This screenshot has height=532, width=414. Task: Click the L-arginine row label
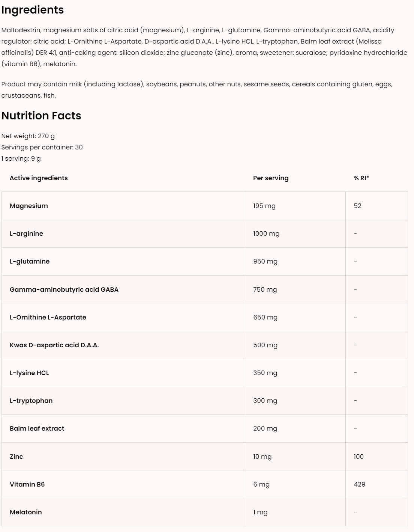[x=26, y=234]
